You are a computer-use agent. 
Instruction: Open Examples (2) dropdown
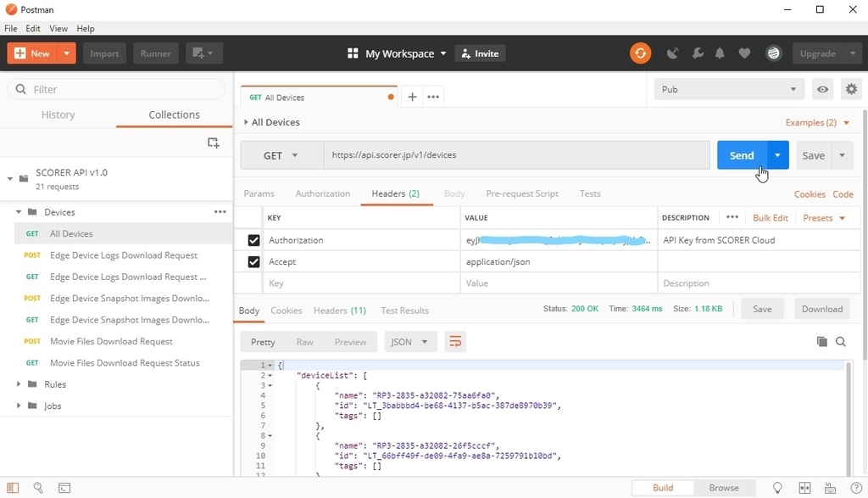(817, 122)
